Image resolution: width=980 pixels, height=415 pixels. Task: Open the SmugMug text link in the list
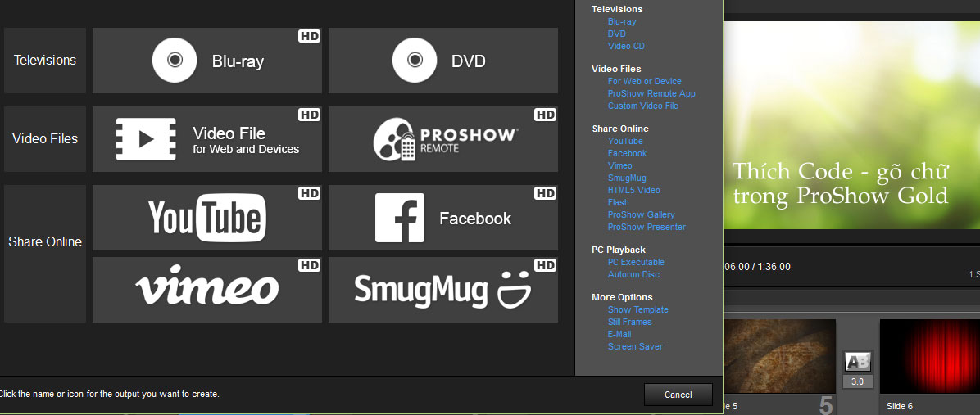coord(627,178)
